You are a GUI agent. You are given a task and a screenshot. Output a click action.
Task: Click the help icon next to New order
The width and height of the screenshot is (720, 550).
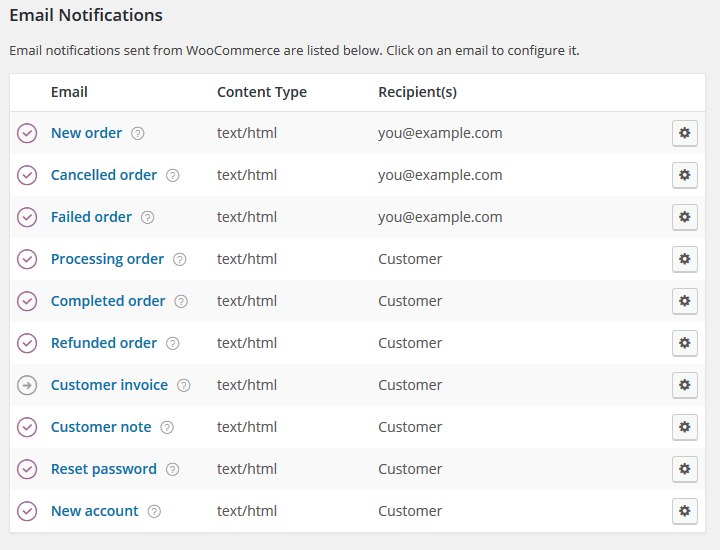pos(138,133)
